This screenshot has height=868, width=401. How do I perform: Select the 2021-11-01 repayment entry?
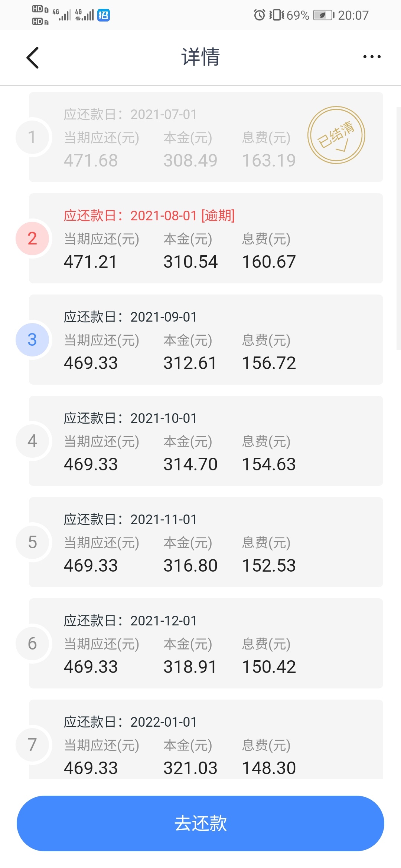[206, 542]
